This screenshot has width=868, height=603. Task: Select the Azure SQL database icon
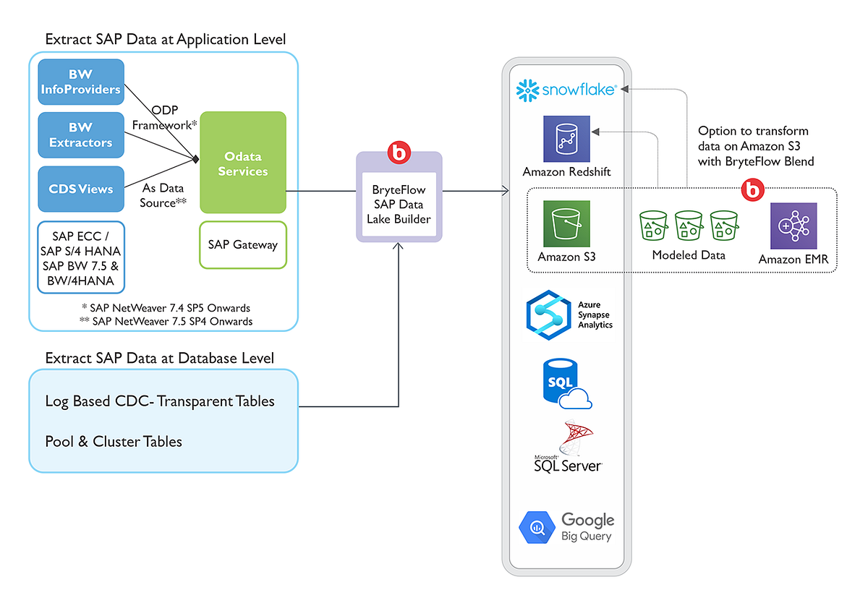pos(566,382)
